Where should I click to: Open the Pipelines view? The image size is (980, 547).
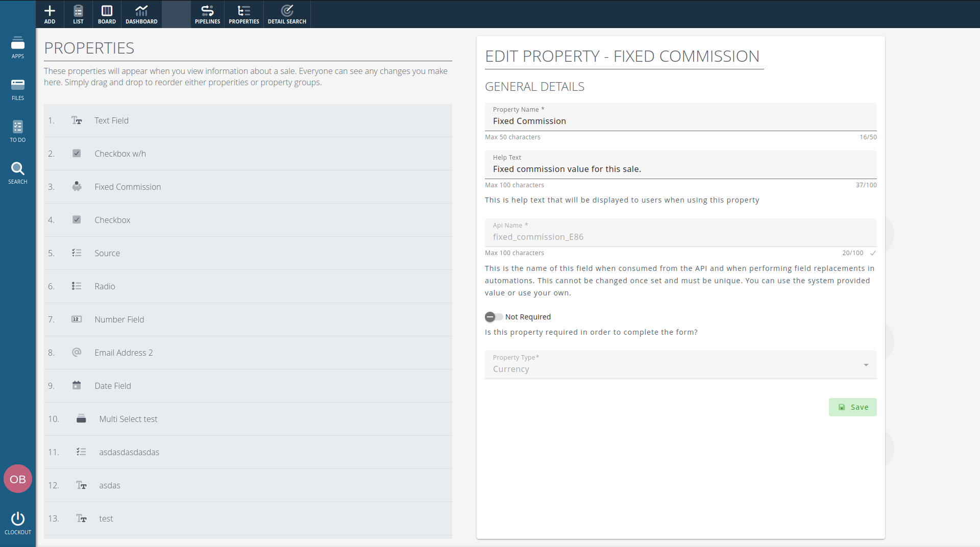tap(207, 14)
